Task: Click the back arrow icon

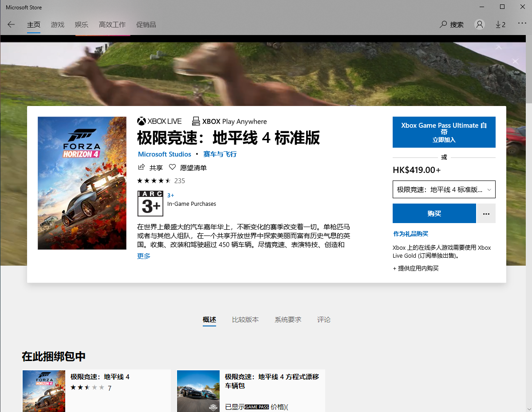Action: click(x=11, y=24)
